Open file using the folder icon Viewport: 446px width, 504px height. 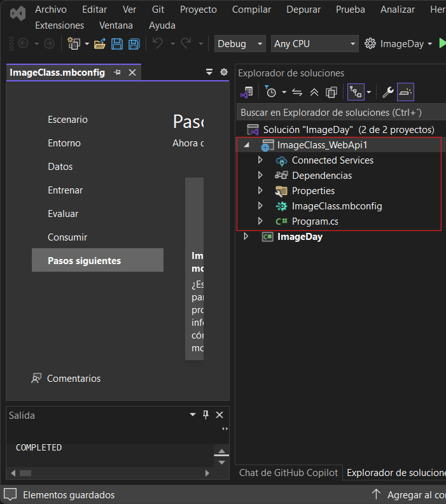tap(100, 43)
